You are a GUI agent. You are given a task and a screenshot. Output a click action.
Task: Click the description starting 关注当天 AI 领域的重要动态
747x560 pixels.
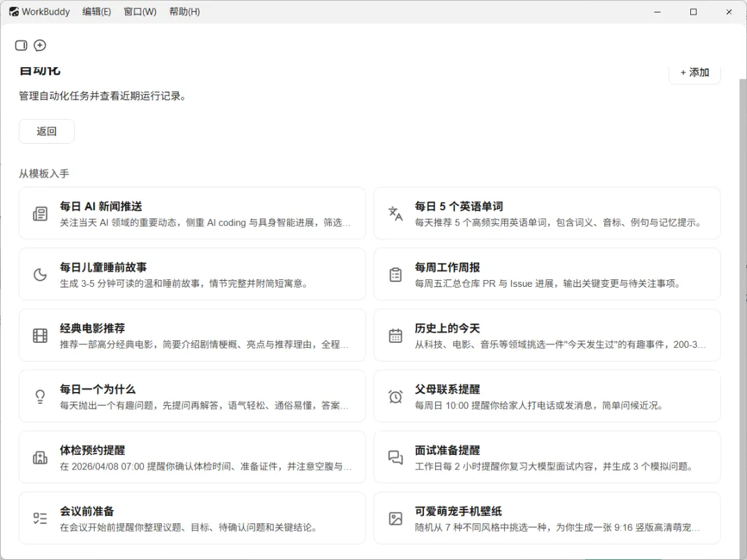(x=205, y=223)
